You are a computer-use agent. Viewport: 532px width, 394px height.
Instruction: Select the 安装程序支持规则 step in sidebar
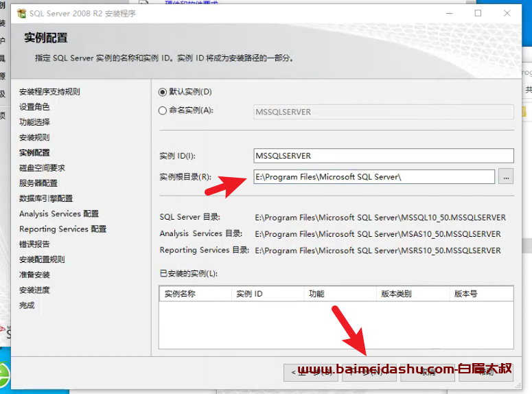(49, 91)
